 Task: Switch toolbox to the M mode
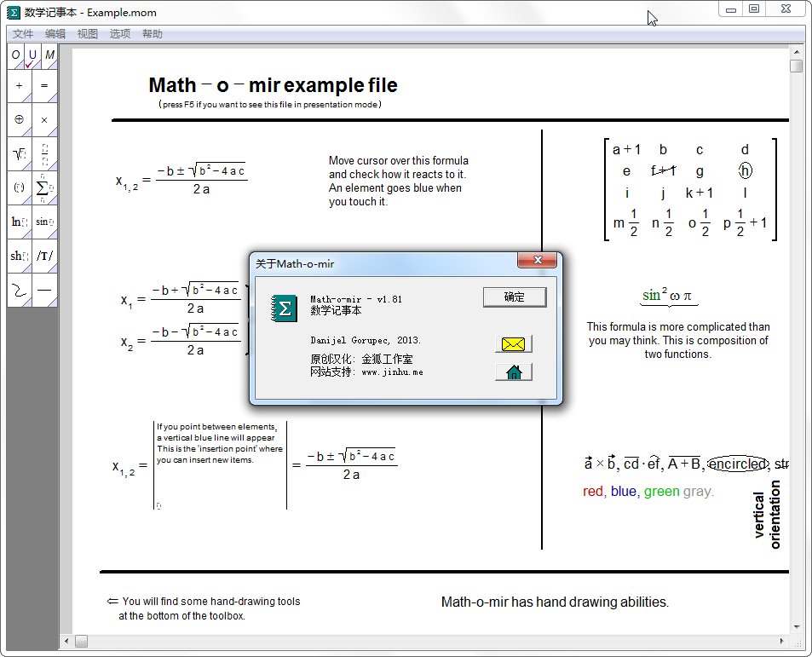click(x=49, y=56)
